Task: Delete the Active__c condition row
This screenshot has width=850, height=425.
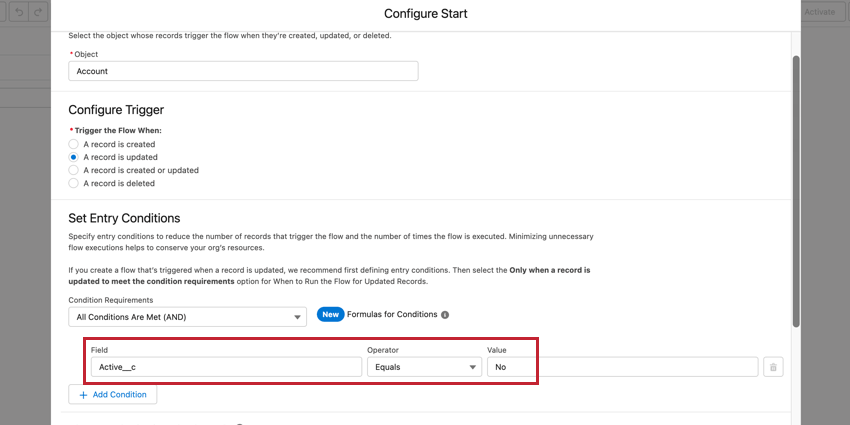Action: (772, 367)
